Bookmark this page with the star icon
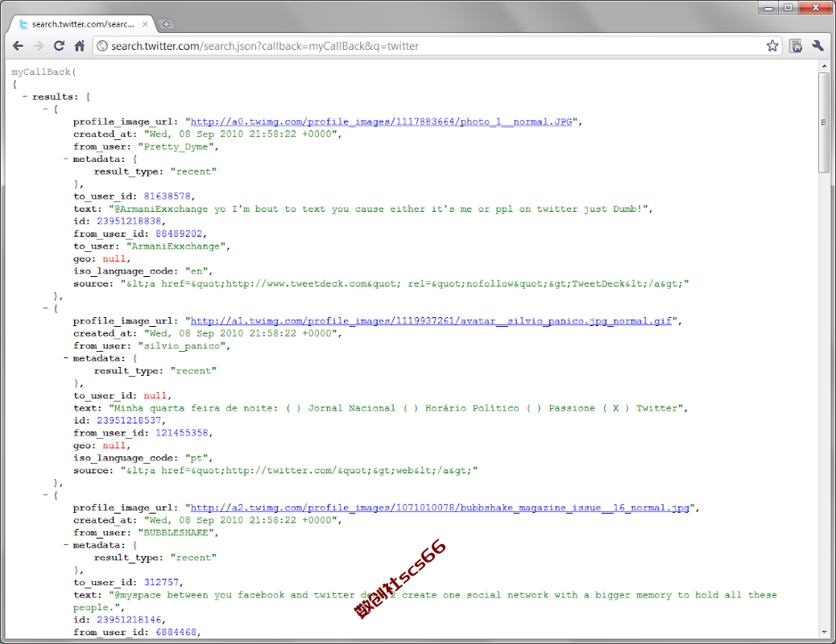 (772, 46)
